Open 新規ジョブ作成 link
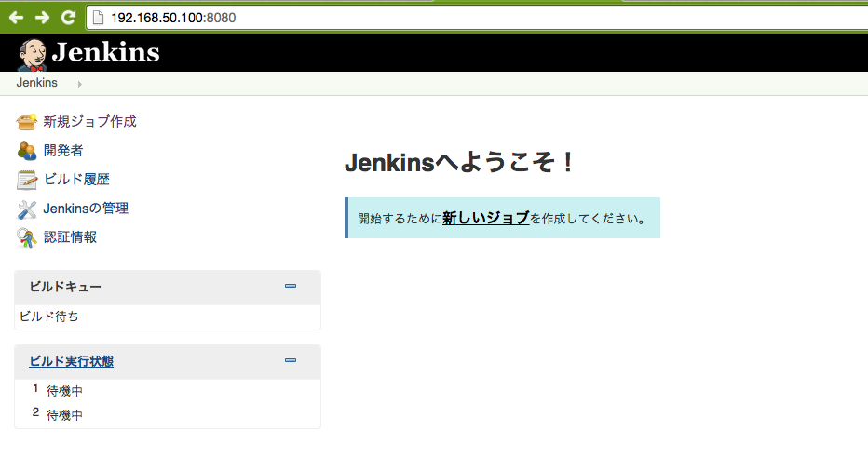 tap(89, 122)
